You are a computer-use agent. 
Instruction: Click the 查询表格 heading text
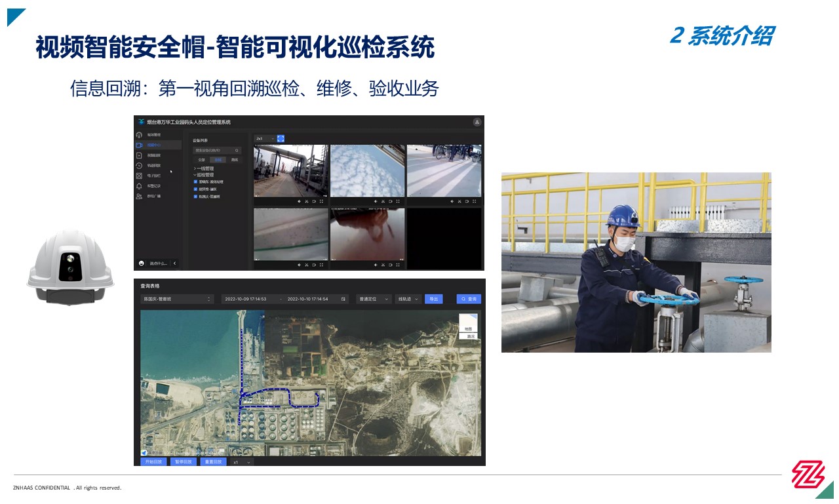[x=150, y=286]
